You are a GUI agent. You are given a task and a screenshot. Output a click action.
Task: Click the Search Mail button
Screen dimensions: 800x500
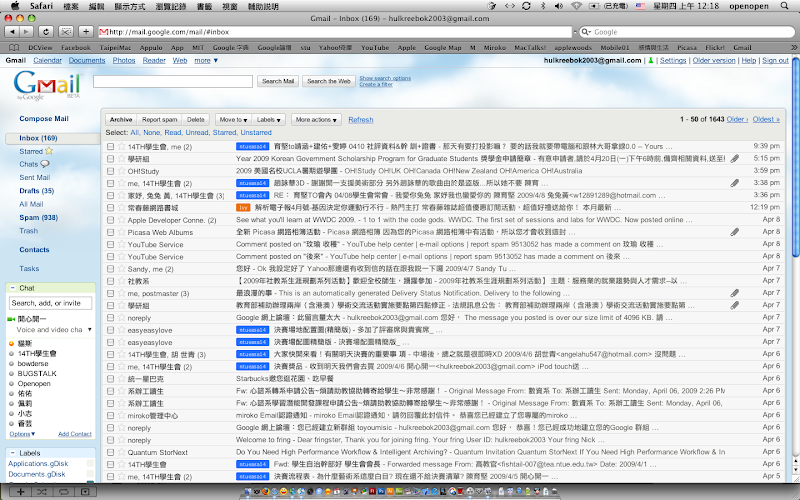tap(278, 81)
